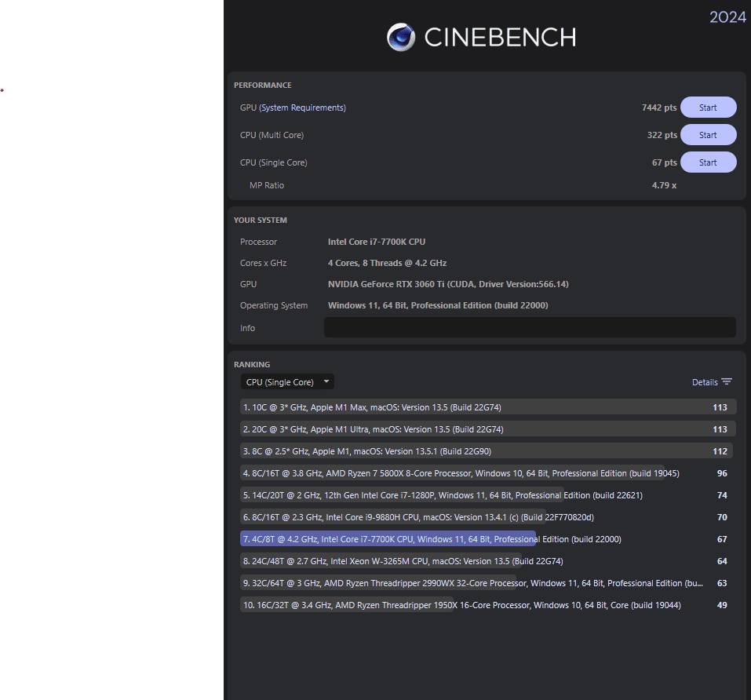Click the Cinebench logo icon
Screen dimensions: 751x700
(401, 37)
